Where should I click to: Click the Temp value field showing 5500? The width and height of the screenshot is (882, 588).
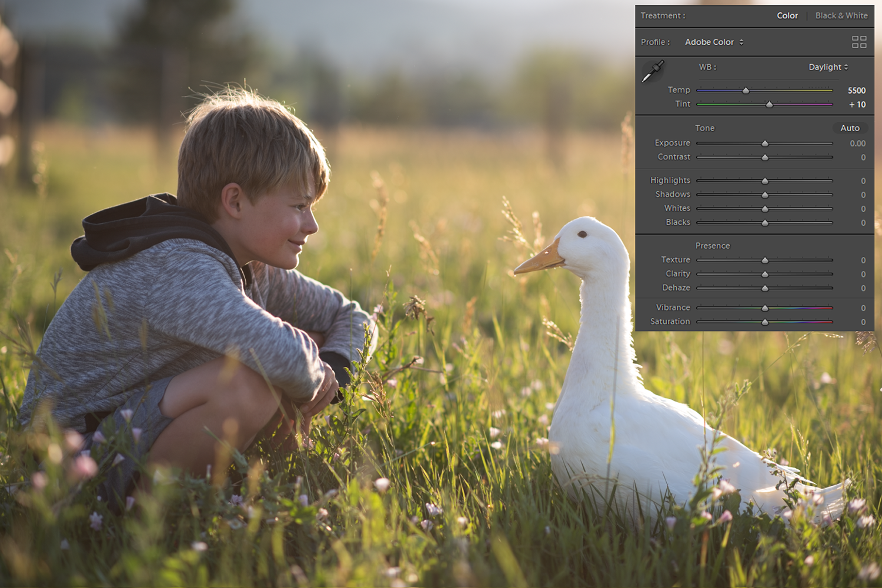click(856, 91)
